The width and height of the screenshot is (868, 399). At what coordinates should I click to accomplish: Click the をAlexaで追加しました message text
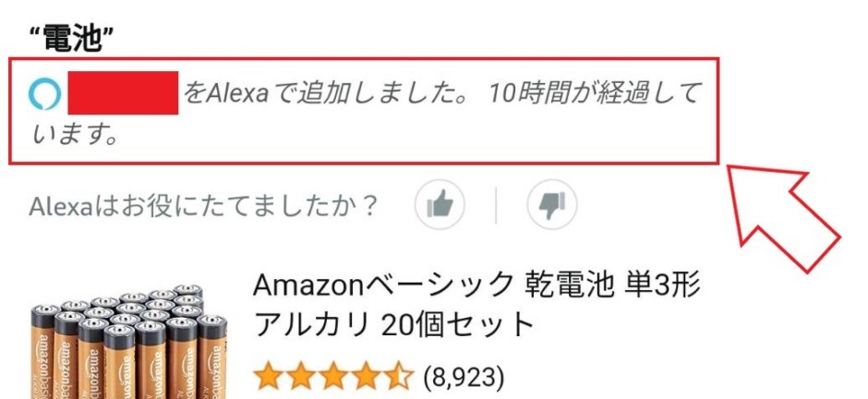click(331, 93)
